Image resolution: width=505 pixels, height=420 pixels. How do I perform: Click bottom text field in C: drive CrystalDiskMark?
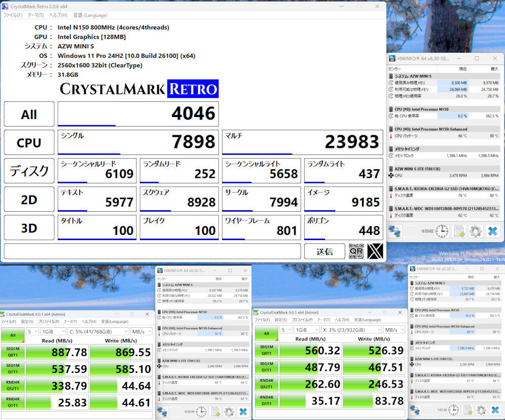pos(77,415)
